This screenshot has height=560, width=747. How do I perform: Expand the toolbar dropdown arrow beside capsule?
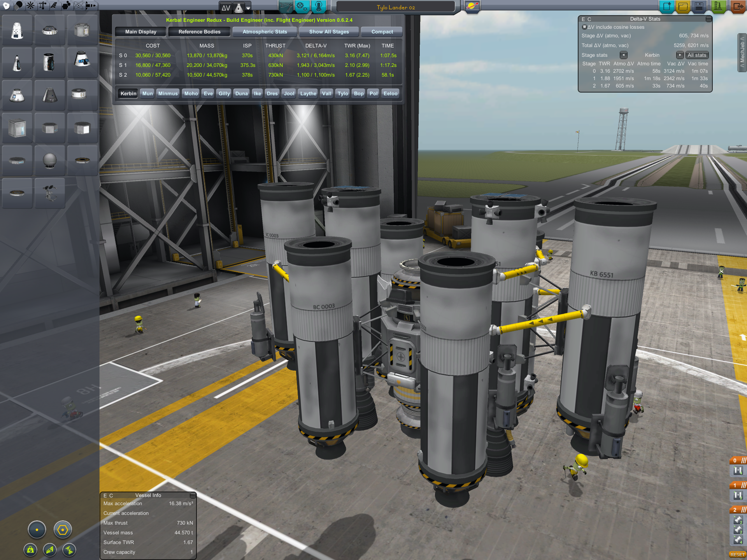[x=248, y=8]
